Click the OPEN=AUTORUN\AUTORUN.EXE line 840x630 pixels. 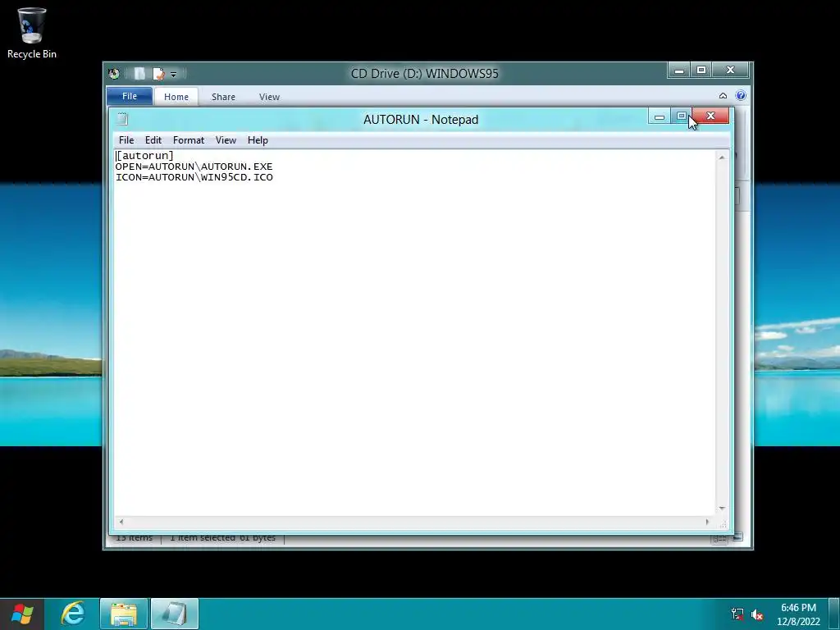tap(194, 166)
